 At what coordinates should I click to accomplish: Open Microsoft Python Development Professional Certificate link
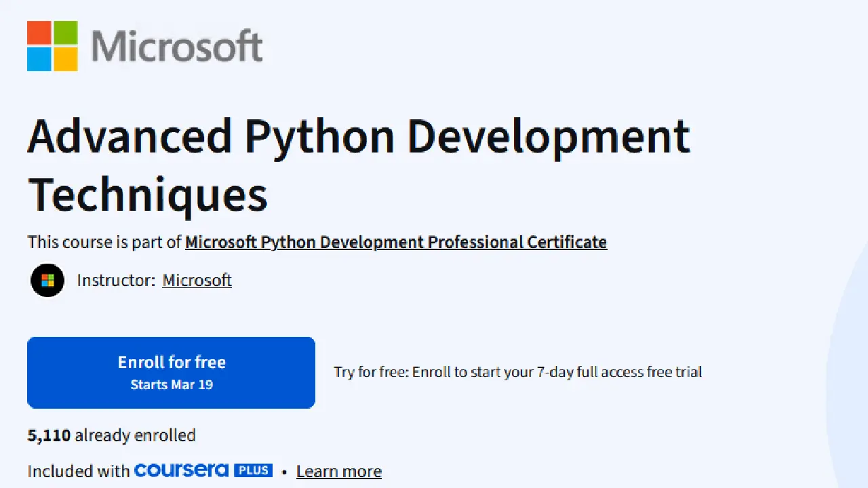pyautogui.click(x=396, y=242)
